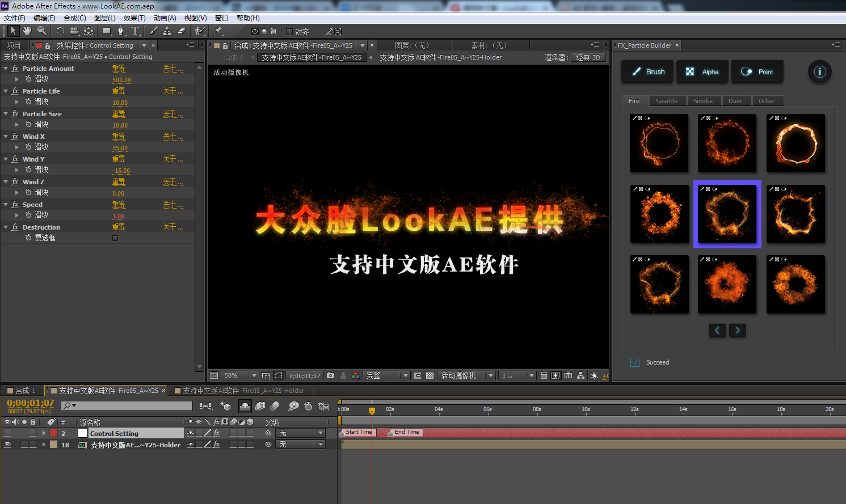Open the 50% magnification dropdown
Screen dimensions: 846x504
click(239, 375)
